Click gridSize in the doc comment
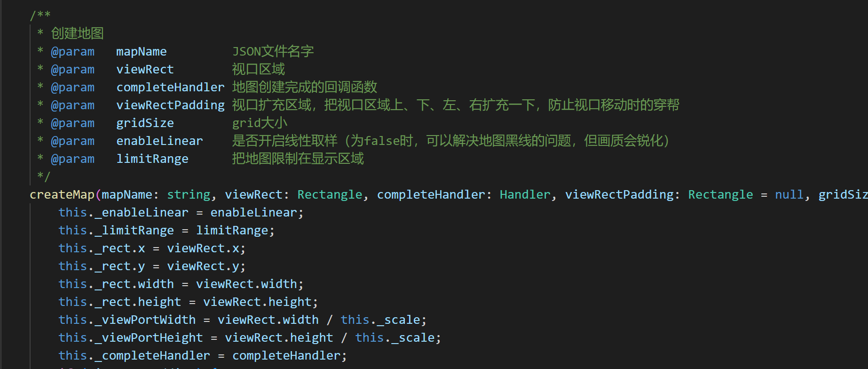868x369 pixels. 145,123
